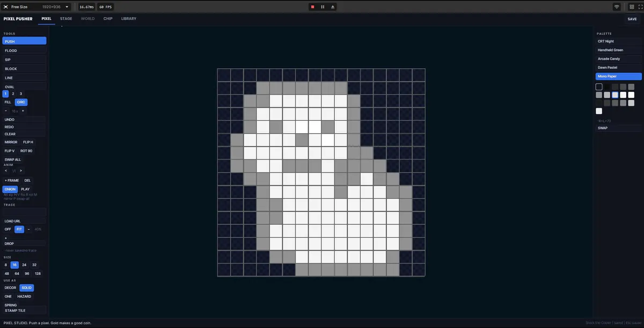Click the 16.67ms frame time readout
Screen dimensions: 644x328
click(86, 7)
